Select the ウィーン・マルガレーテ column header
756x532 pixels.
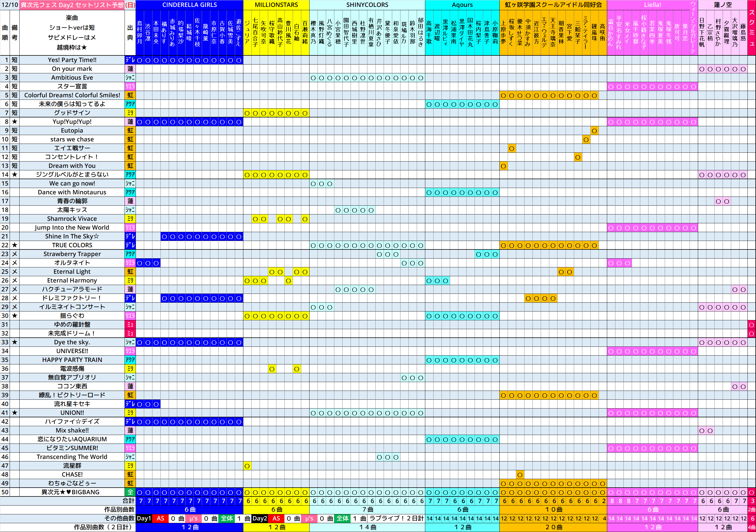693,28
